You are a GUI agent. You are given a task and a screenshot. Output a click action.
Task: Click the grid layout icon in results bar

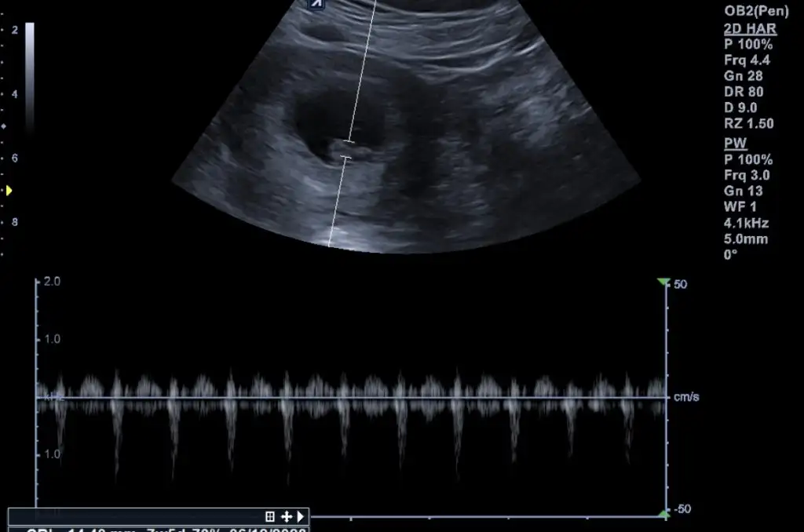270,516
